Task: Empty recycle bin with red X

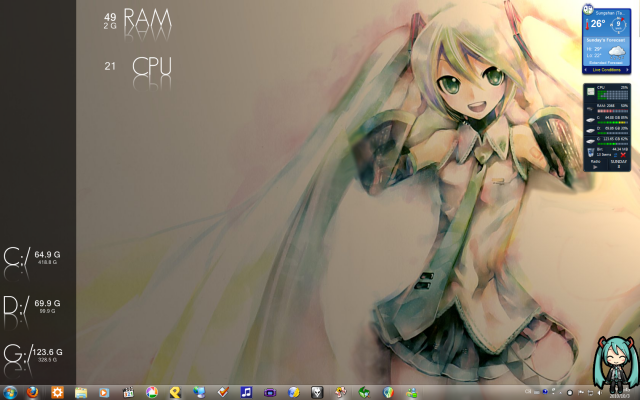Action: point(623,155)
